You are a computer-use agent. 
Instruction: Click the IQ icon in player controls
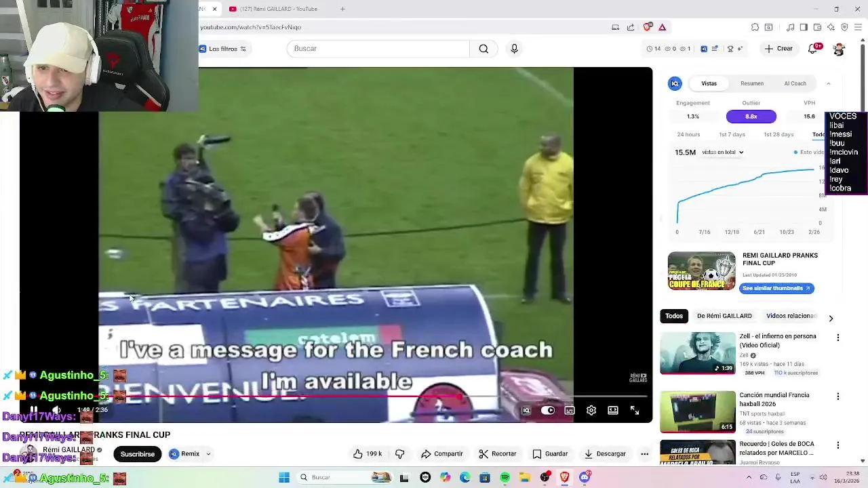pos(526,410)
